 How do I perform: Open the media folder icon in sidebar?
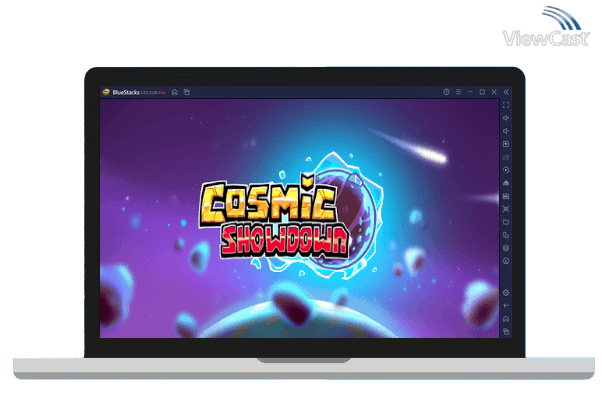[506, 222]
